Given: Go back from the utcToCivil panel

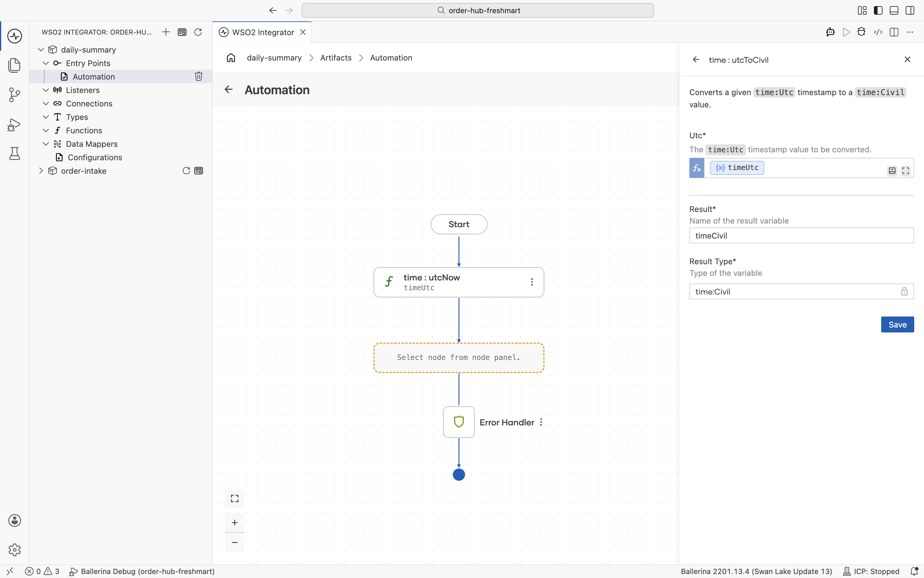Looking at the screenshot, I should coord(696,60).
